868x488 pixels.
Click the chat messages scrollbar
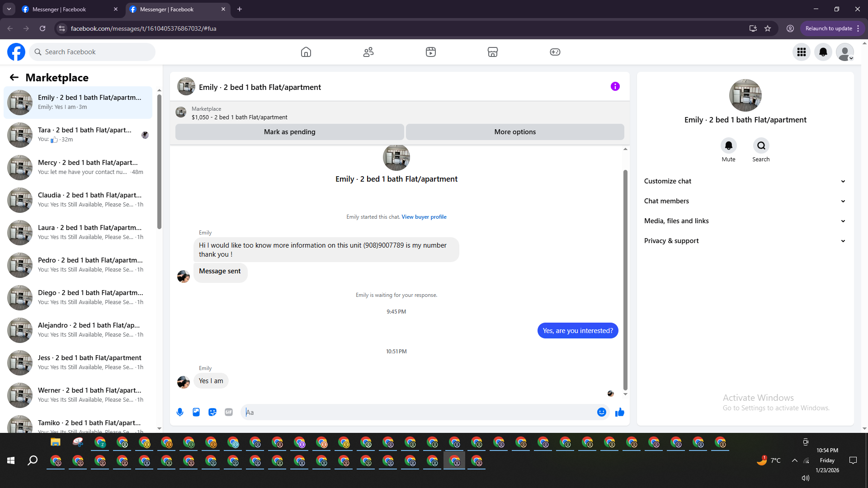[x=625, y=280]
